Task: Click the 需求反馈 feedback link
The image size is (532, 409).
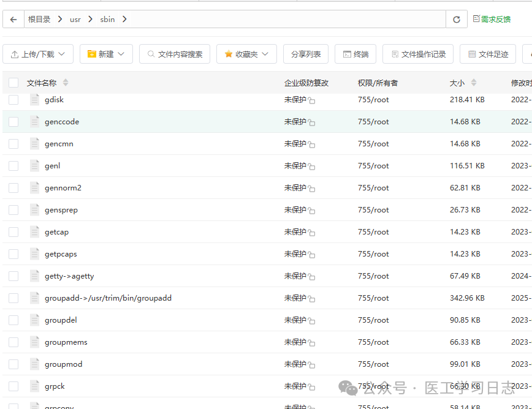Action: tap(492, 20)
